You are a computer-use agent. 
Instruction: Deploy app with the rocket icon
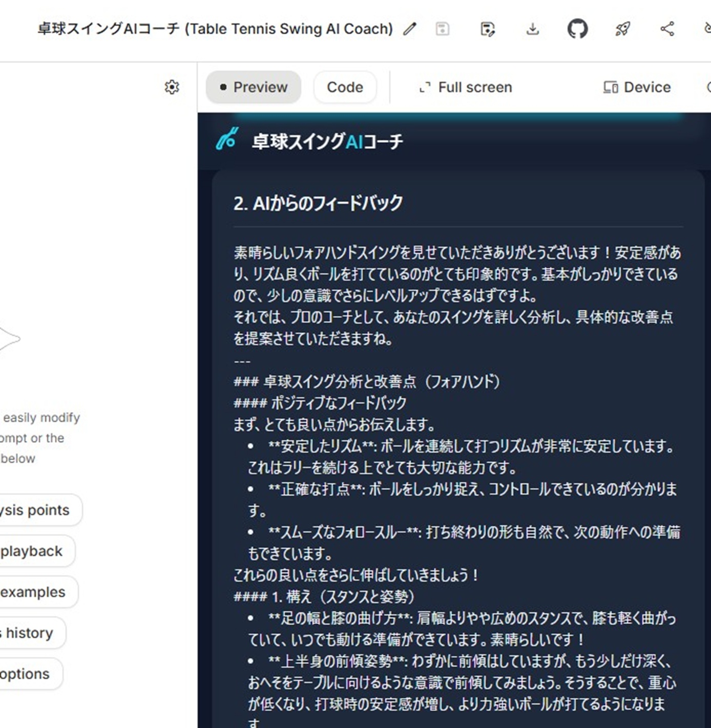pyautogui.click(x=622, y=29)
